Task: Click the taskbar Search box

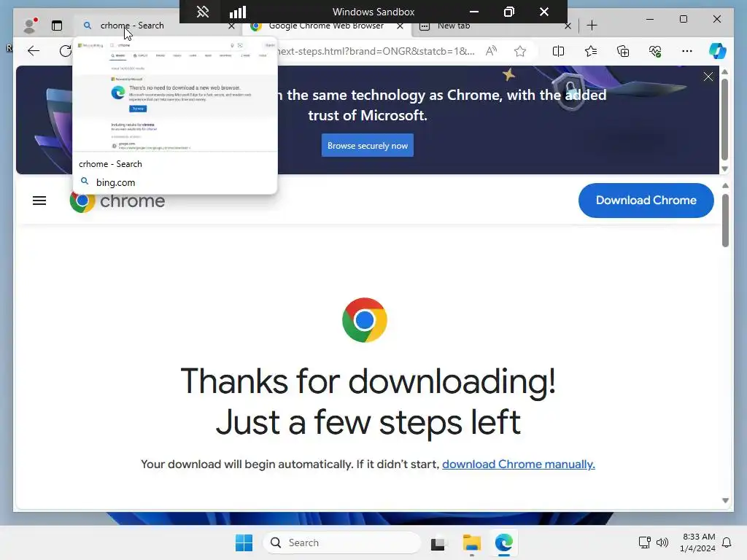Action: coord(341,542)
